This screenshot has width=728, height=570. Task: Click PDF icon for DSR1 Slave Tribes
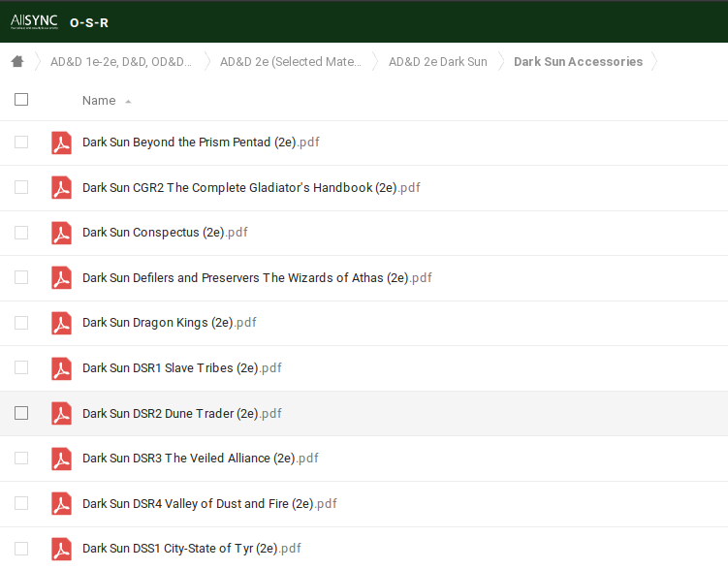pyautogui.click(x=62, y=368)
